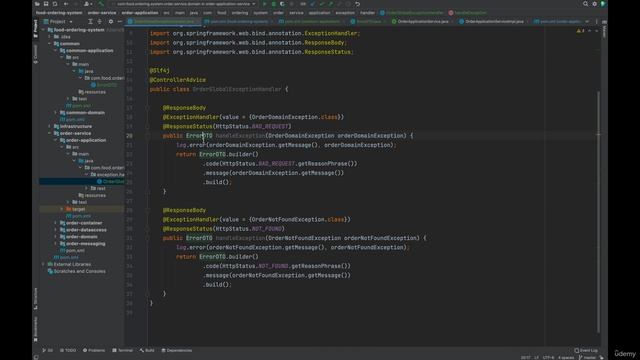
Task: Click the colorful plugin icon at top-right corner
Action: (x=603, y=4)
